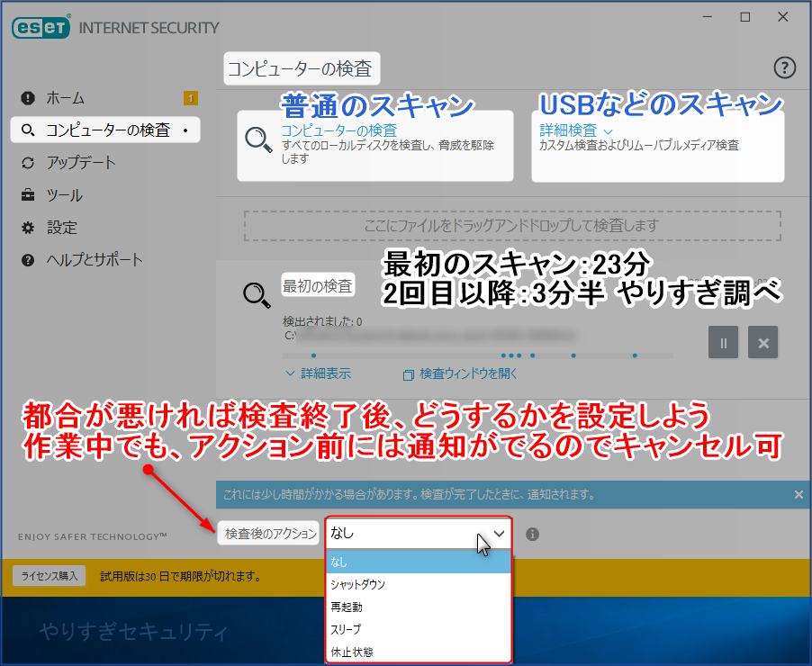Maximize the ESET window
The image size is (812, 666).
(x=745, y=17)
